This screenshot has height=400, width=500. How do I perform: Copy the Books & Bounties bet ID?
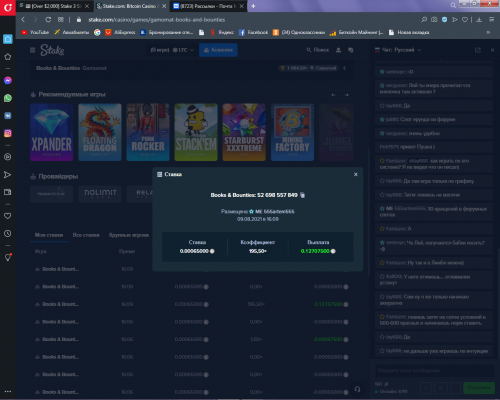click(x=303, y=195)
